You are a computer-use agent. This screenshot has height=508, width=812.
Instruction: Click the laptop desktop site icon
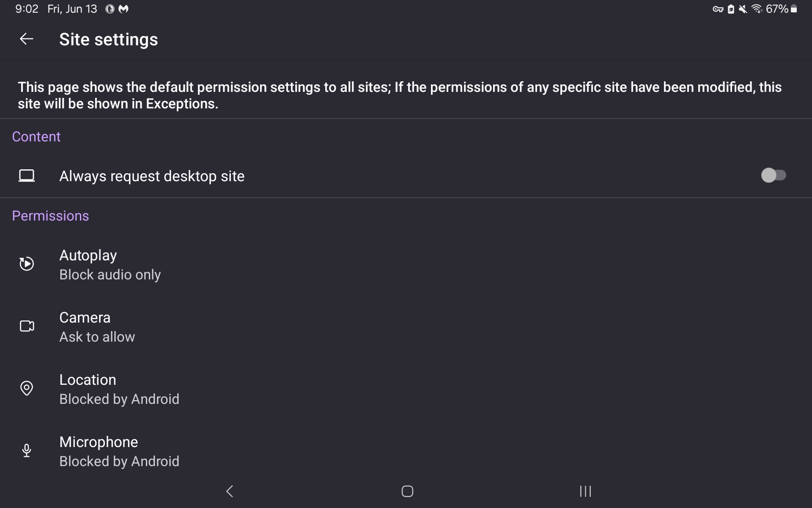click(x=26, y=176)
